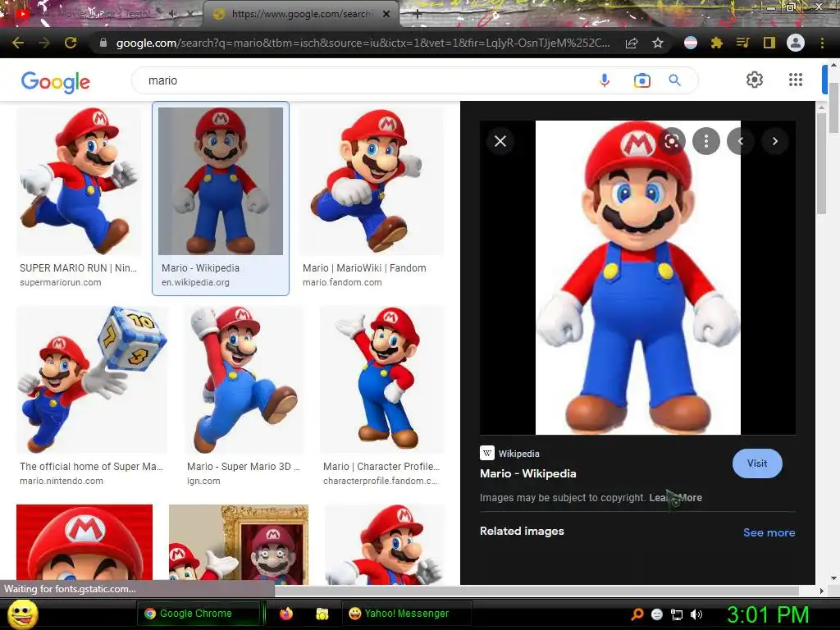Close the image preview panel
Image resolution: width=840 pixels, height=630 pixels.
[x=500, y=141]
